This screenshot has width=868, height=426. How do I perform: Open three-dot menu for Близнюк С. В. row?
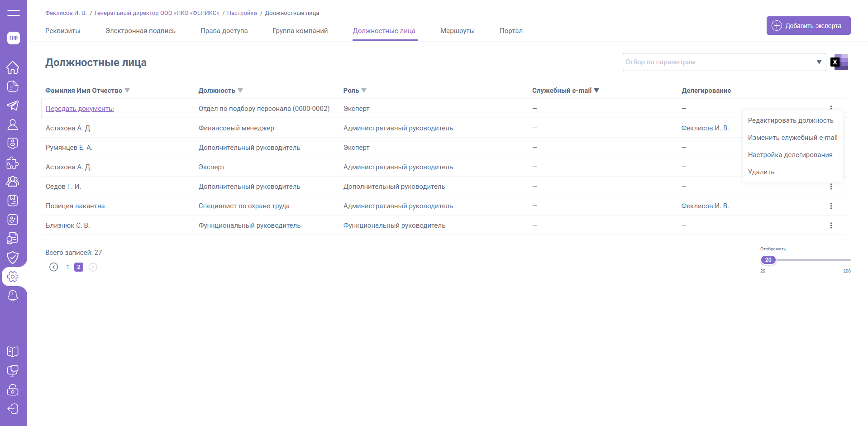tap(831, 225)
